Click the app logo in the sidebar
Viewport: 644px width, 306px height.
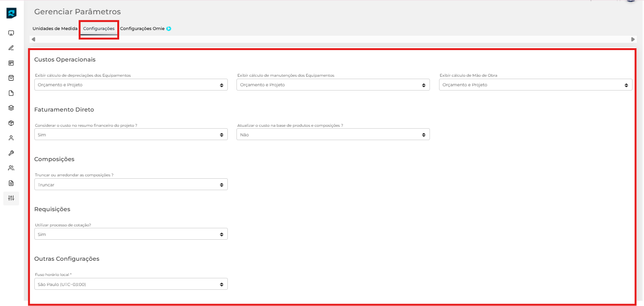[x=11, y=13]
